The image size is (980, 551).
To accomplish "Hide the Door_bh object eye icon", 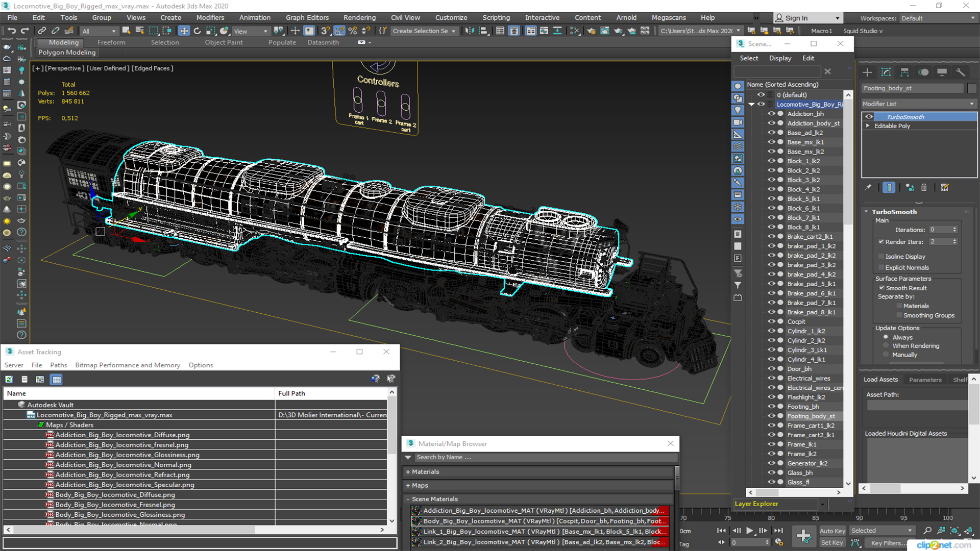I will pyautogui.click(x=771, y=369).
